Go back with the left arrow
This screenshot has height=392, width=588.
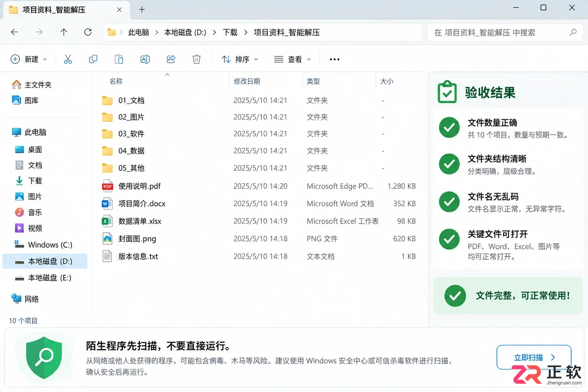coord(14,32)
